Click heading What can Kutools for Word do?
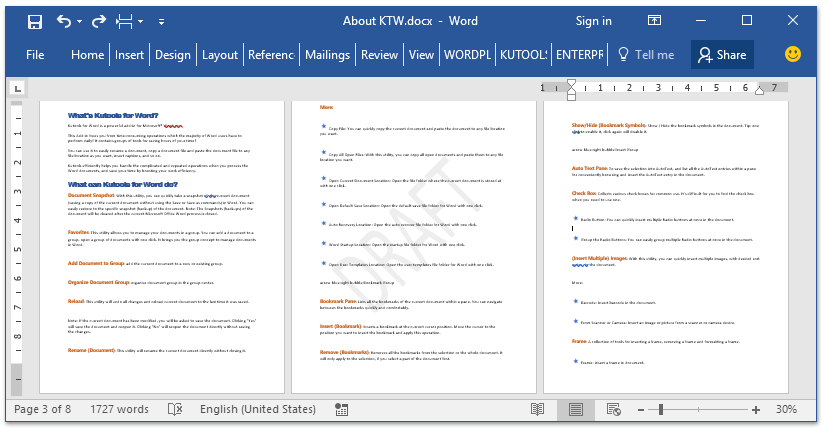 coord(122,184)
